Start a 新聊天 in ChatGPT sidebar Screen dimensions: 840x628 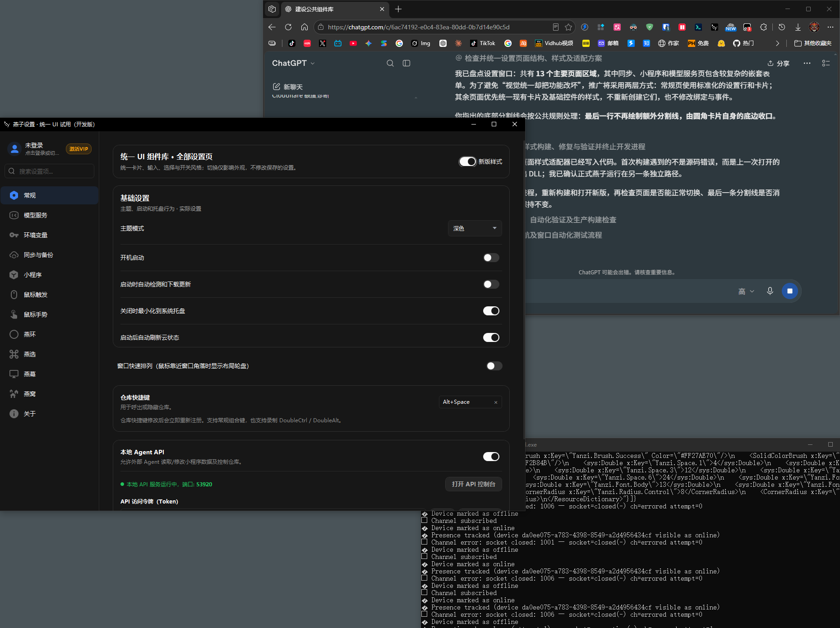(288, 87)
